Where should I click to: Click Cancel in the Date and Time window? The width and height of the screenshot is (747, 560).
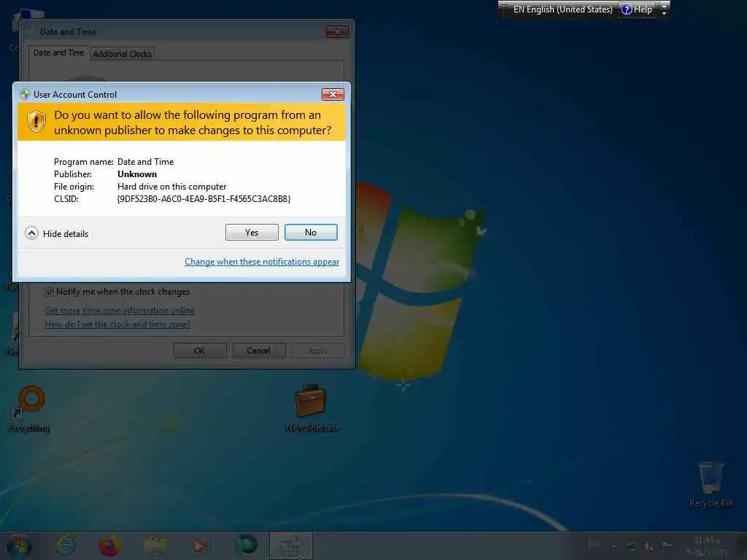point(259,351)
